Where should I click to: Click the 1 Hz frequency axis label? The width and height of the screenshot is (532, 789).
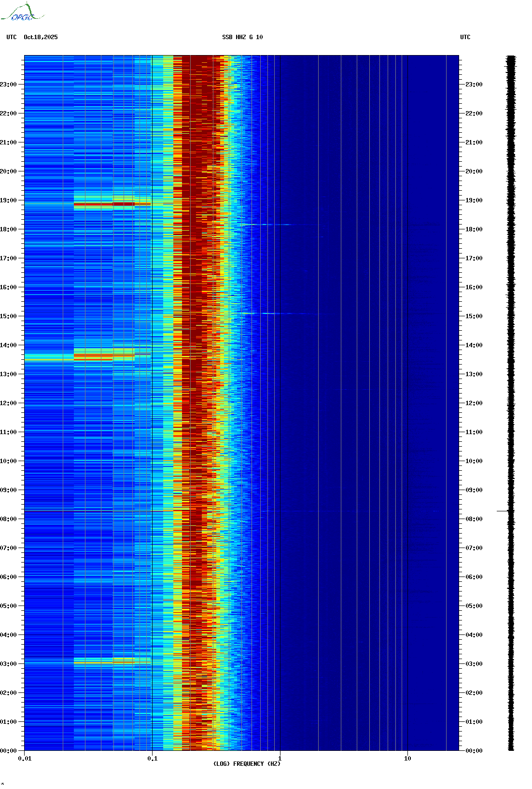tap(280, 759)
